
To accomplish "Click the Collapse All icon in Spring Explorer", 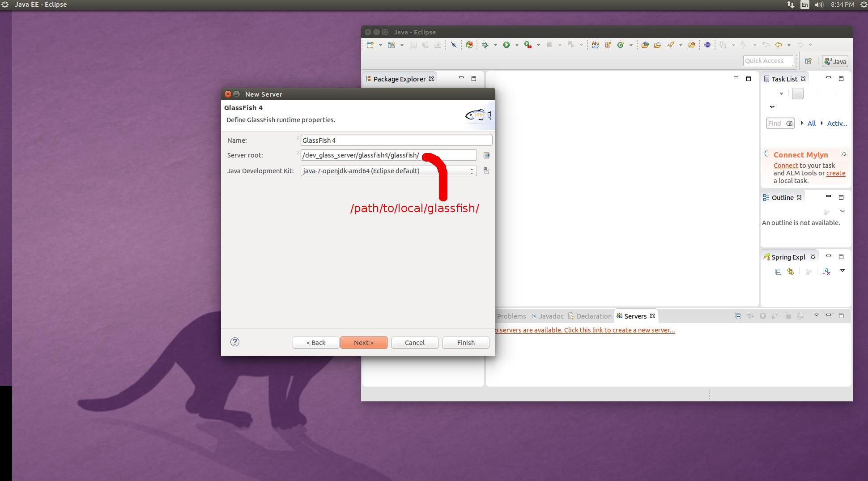I will pyautogui.click(x=778, y=272).
